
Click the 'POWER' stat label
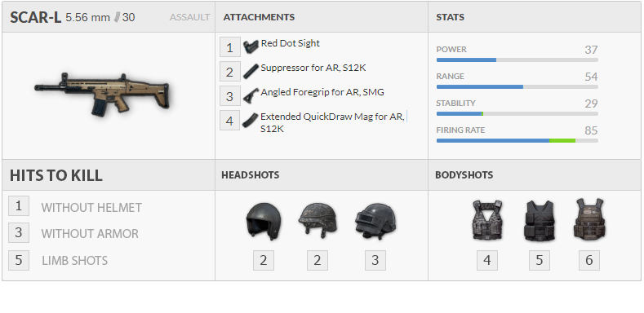coord(451,49)
